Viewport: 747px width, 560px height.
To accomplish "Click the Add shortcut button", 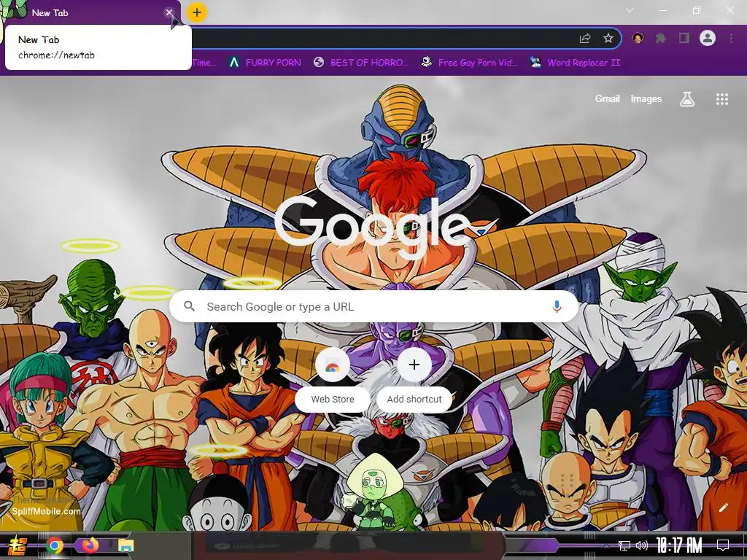I will click(x=414, y=381).
